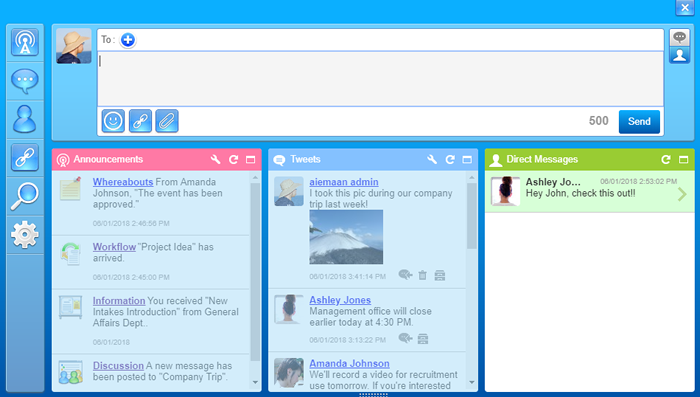Expand Ashley Jones direct message chevron
This screenshot has height=397, width=700.
pos(682,194)
